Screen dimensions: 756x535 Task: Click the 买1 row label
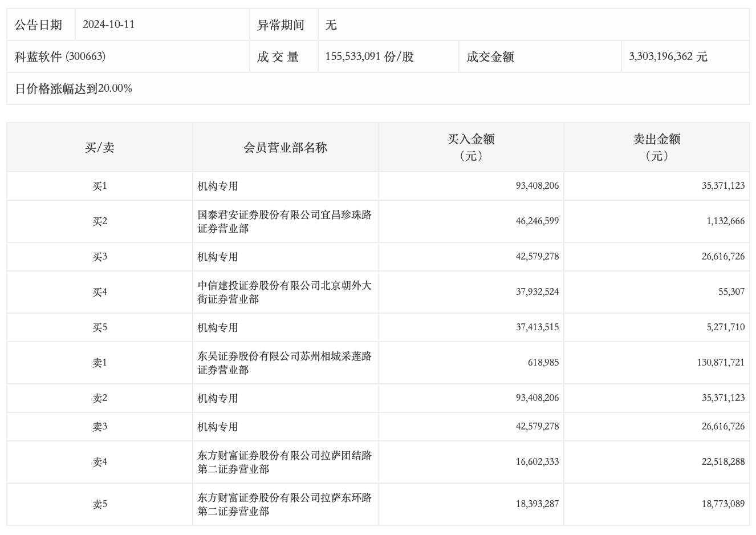click(x=100, y=186)
